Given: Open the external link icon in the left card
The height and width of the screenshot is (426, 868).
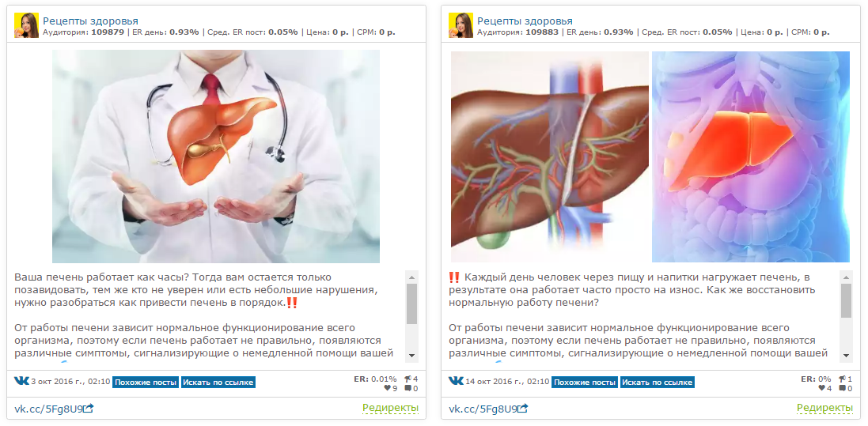Looking at the screenshot, I should pyautogui.click(x=88, y=409).
